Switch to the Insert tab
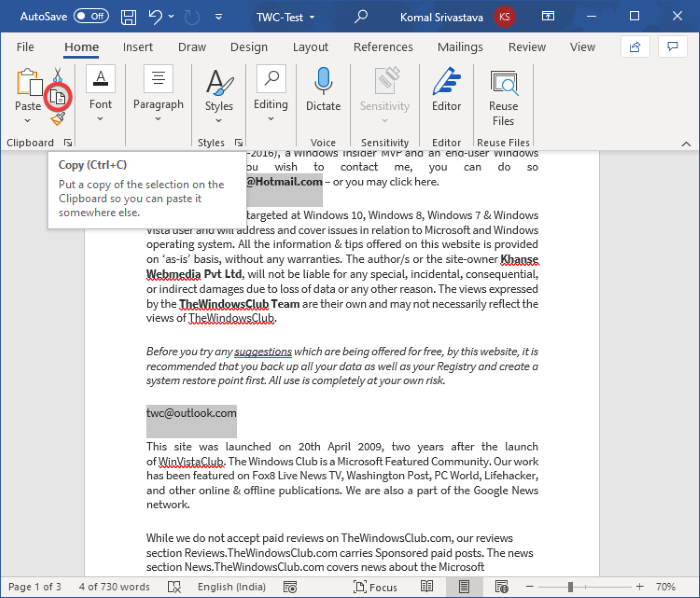The image size is (700, 598). tap(138, 47)
